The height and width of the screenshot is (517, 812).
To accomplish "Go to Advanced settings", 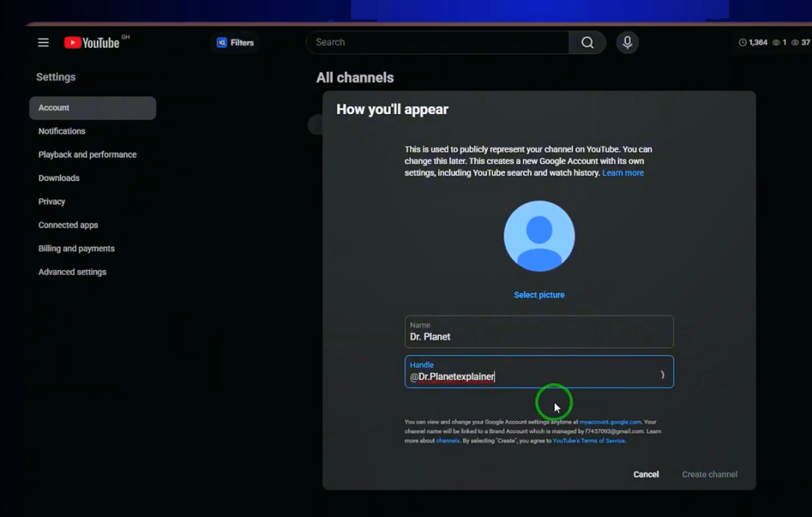I will point(72,272).
